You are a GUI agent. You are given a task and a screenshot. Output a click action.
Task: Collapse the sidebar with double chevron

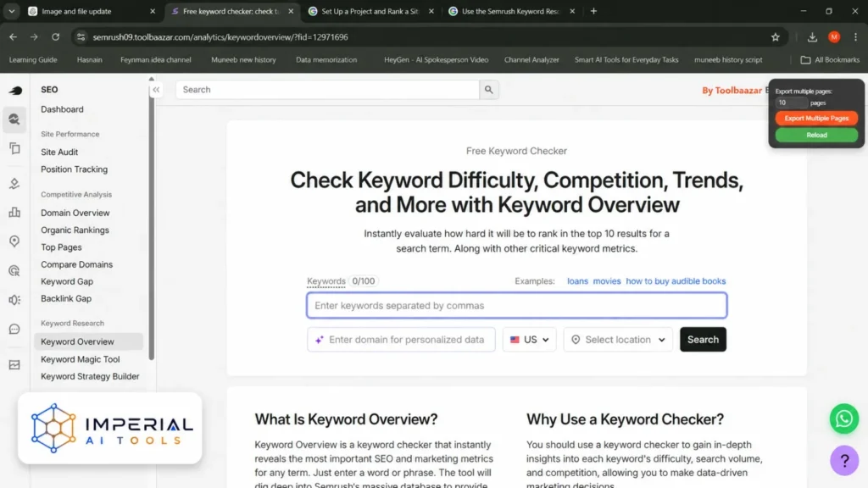point(156,90)
